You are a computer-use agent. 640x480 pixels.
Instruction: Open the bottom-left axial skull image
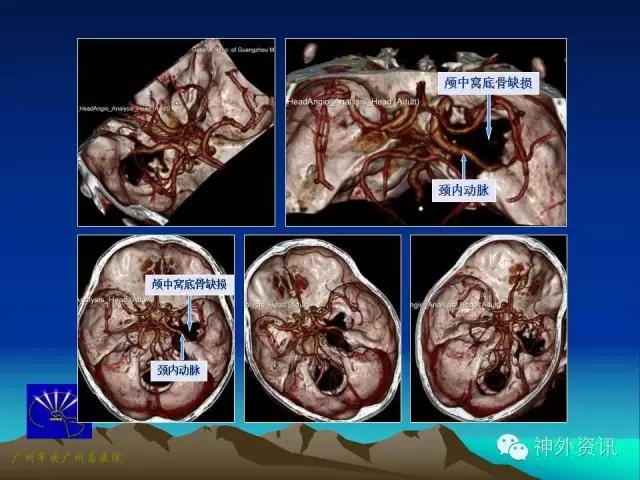pyautogui.click(x=156, y=328)
